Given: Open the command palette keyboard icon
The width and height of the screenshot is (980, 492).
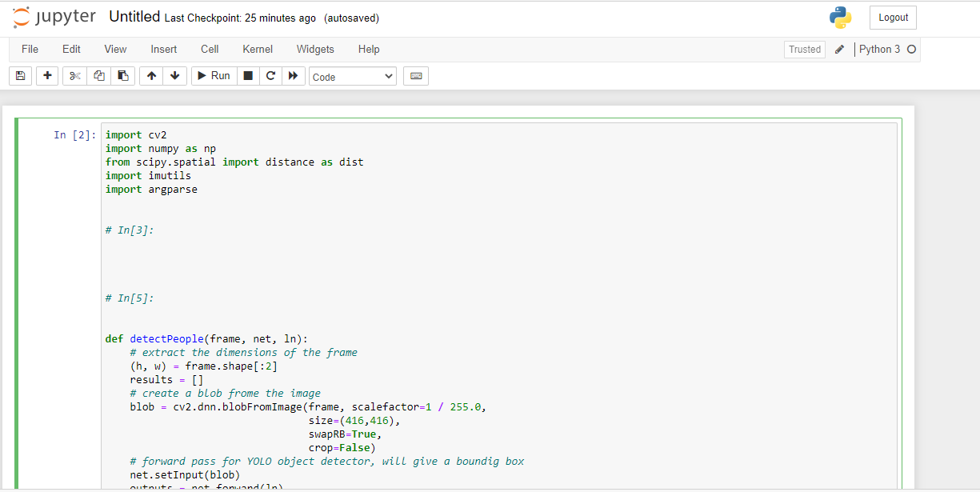Looking at the screenshot, I should pos(415,75).
